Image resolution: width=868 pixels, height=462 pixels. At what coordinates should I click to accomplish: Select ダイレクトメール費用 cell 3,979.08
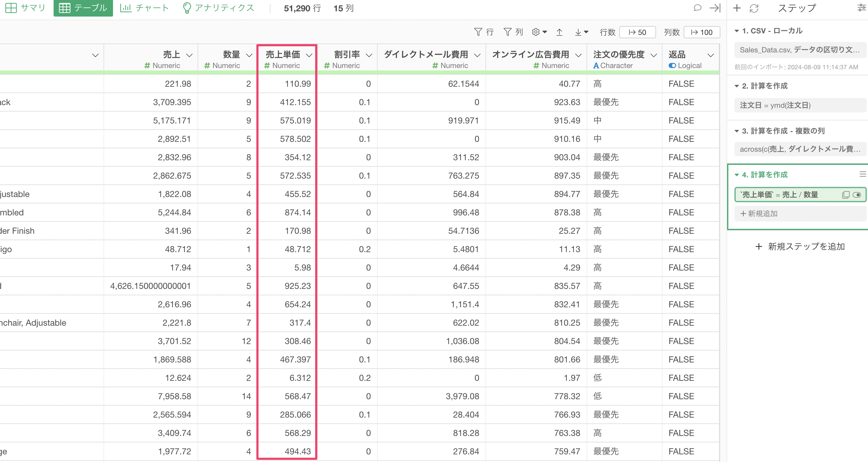tap(431, 396)
